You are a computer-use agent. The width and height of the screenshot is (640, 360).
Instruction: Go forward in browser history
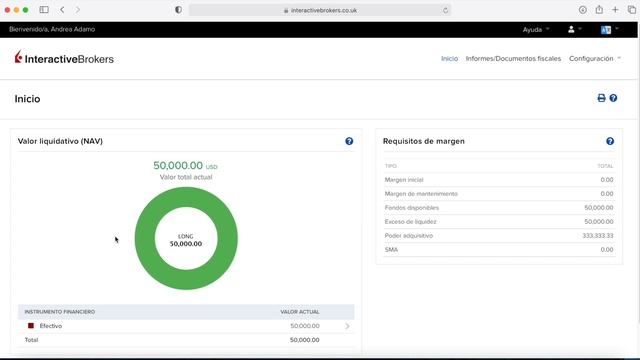pyautogui.click(x=78, y=10)
